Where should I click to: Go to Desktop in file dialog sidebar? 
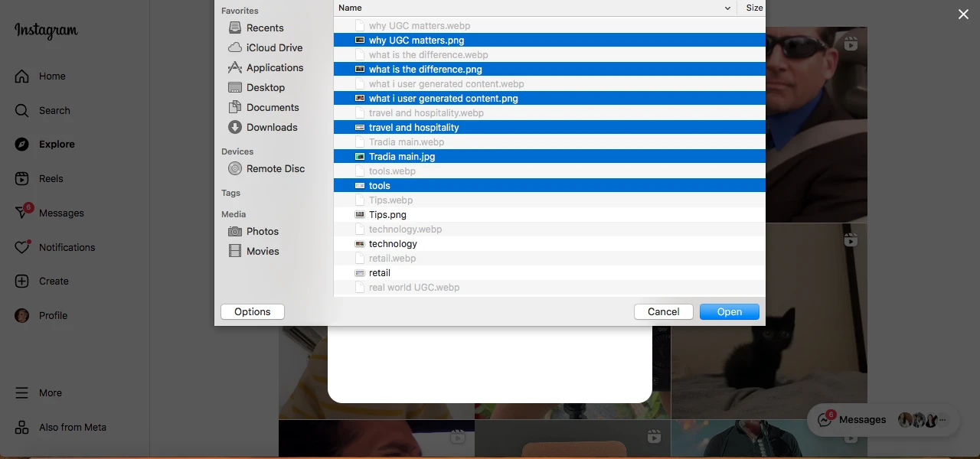point(266,88)
